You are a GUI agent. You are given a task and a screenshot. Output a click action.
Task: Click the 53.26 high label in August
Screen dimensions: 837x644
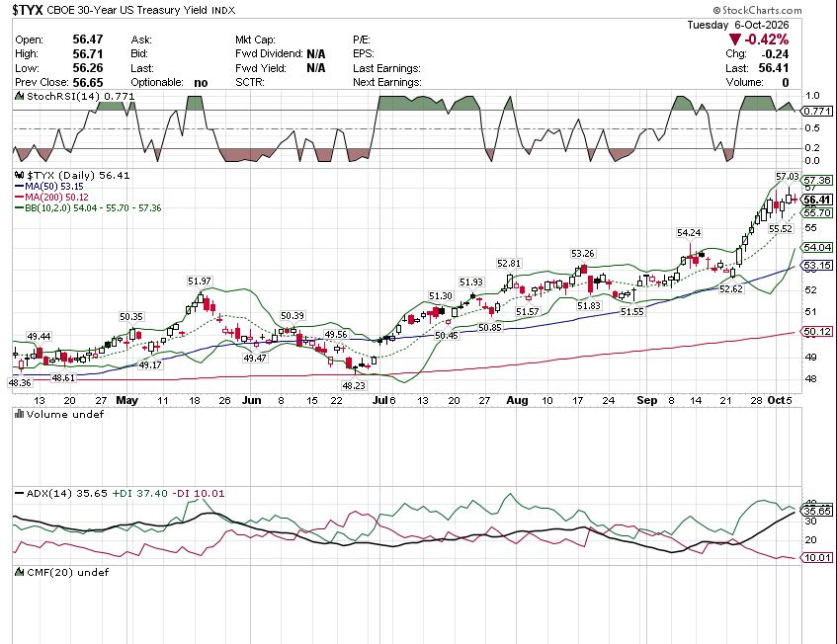582,254
